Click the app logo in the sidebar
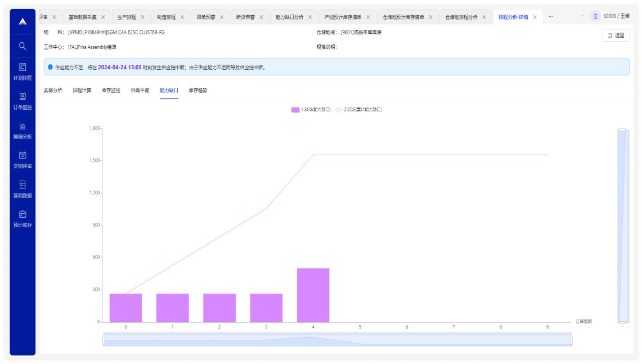Screen dimensions: 642x364 [x=23, y=21]
